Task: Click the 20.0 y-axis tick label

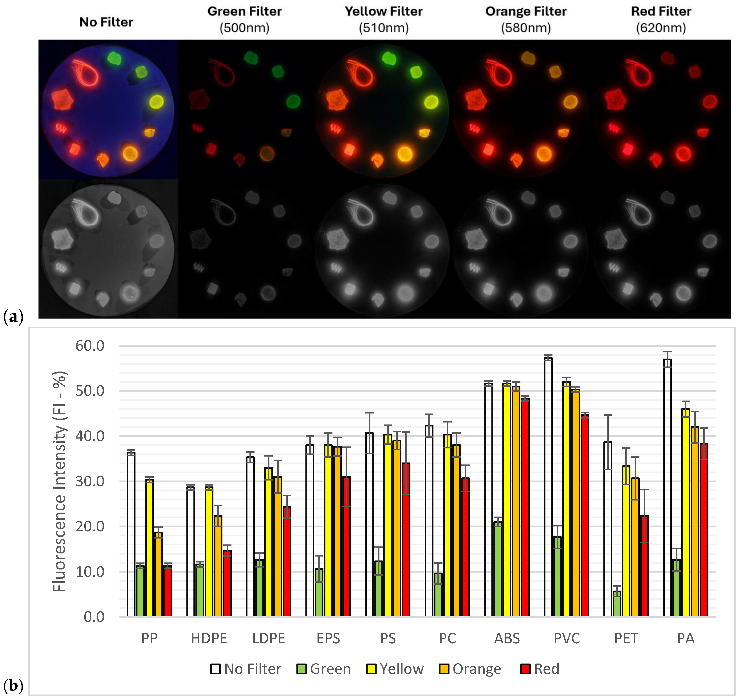Action: (90, 526)
